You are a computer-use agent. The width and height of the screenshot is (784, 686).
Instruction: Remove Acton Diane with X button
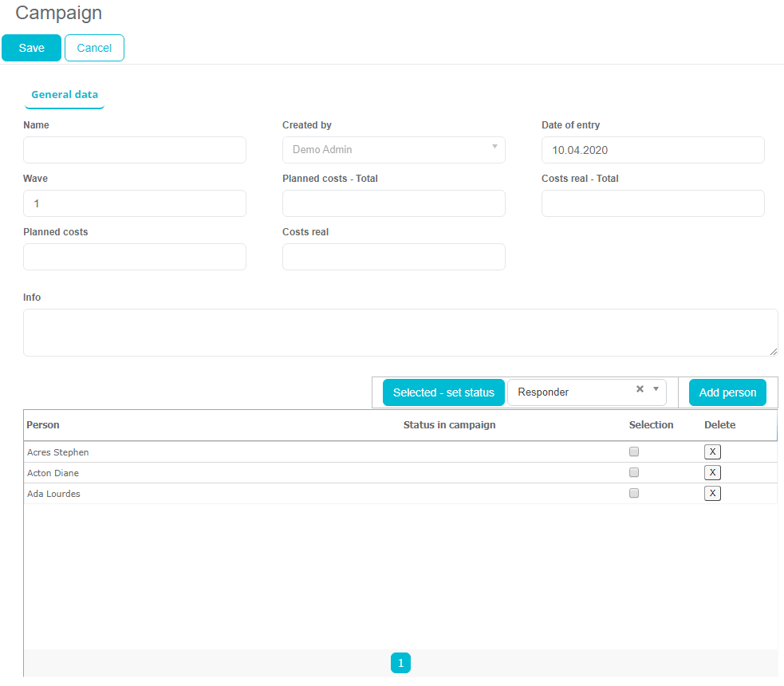pos(712,472)
